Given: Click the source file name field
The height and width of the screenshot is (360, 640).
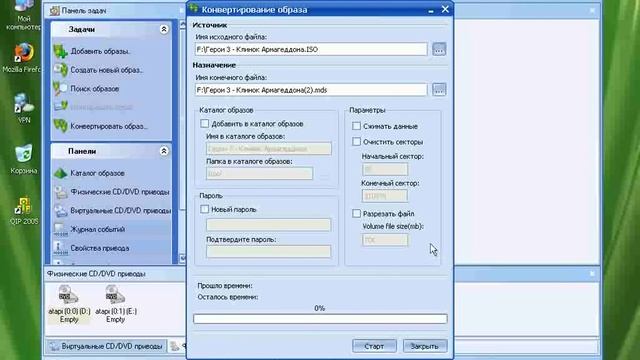Looking at the screenshot, I should [x=311, y=49].
